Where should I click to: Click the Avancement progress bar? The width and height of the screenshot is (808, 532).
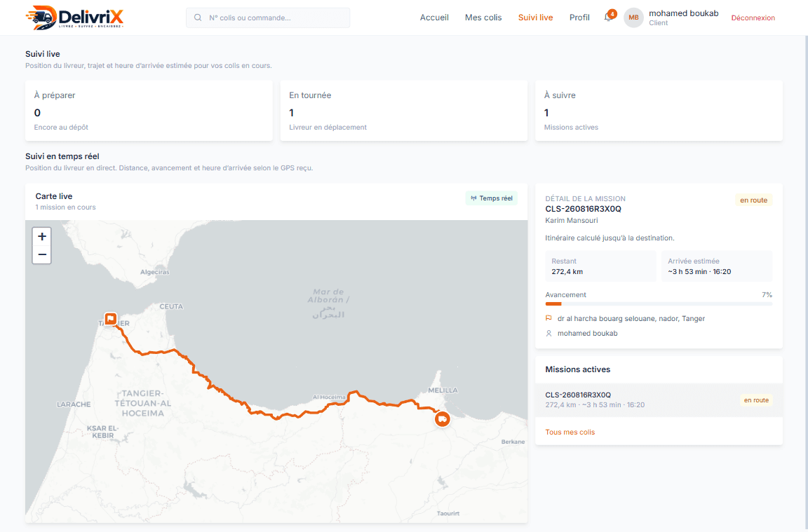tap(659, 304)
